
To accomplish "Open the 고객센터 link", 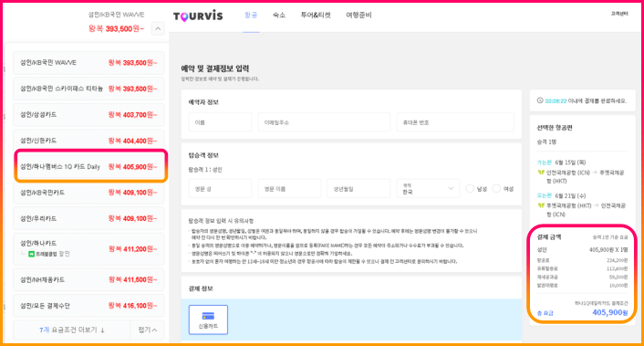I will pyautogui.click(x=619, y=14).
